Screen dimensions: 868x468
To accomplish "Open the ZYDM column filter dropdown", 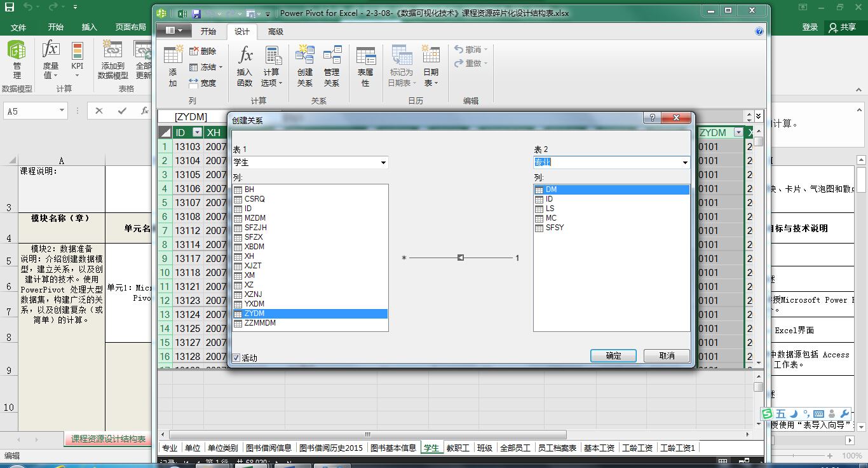I will [x=737, y=132].
